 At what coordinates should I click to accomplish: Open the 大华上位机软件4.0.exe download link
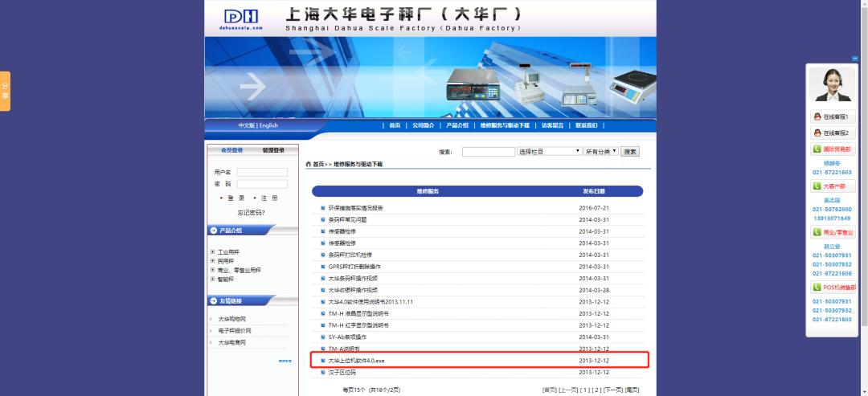pyautogui.click(x=356, y=361)
